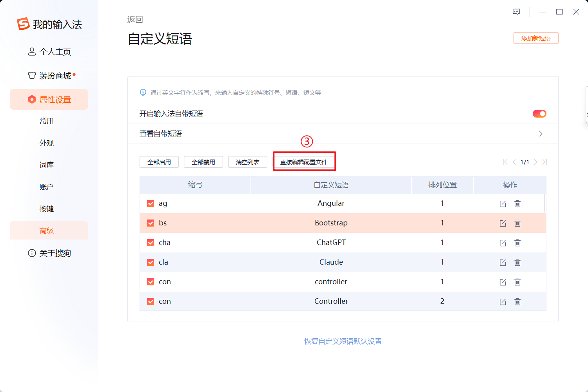Click the phrase table vertical scrollbar
The image size is (588, 392).
(x=545, y=203)
